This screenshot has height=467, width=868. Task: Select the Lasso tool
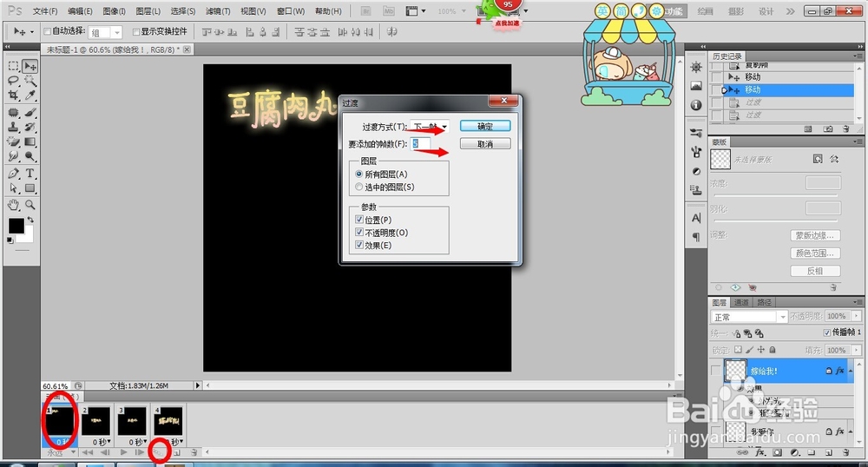pyautogui.click(x=14, y=81)
